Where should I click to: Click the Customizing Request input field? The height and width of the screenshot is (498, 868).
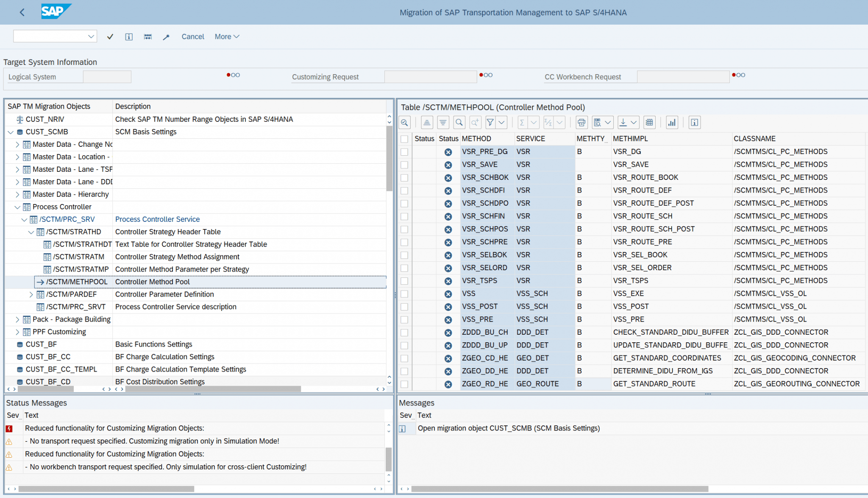point(431,77)
